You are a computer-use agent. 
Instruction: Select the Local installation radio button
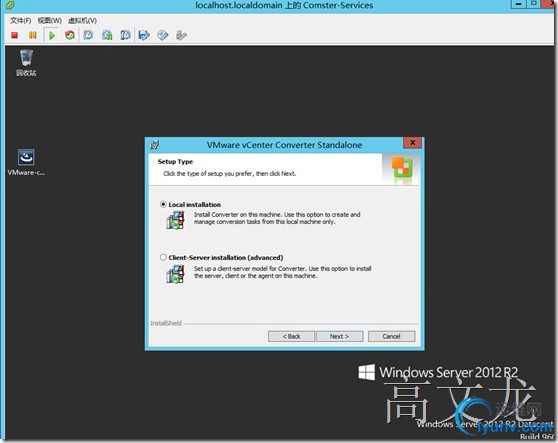(163, 205)
